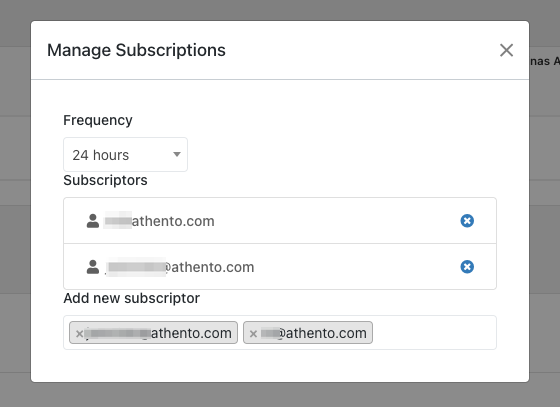Remove the first subscriptor with the blue X icon
Viewport: 560px width, 407px height.
(x=467, y=221)
